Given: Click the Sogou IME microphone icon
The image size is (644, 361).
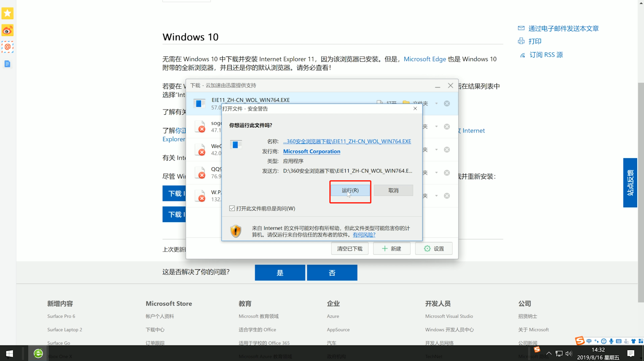Looking at the screenshot, I should pos(611,341).
